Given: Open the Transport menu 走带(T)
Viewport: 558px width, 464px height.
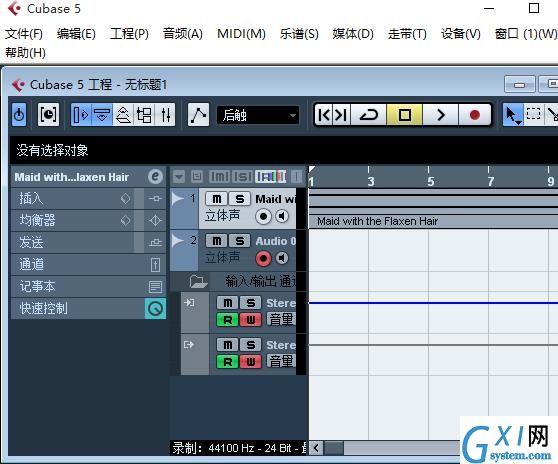Looking at the screenshot, I should (x=407, y=34).
